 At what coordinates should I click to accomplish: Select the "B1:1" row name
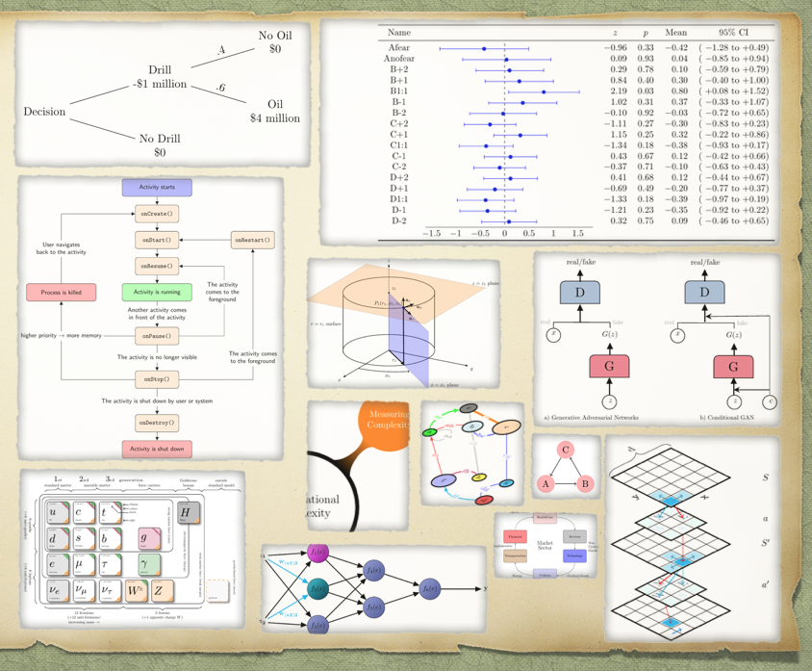399,91
